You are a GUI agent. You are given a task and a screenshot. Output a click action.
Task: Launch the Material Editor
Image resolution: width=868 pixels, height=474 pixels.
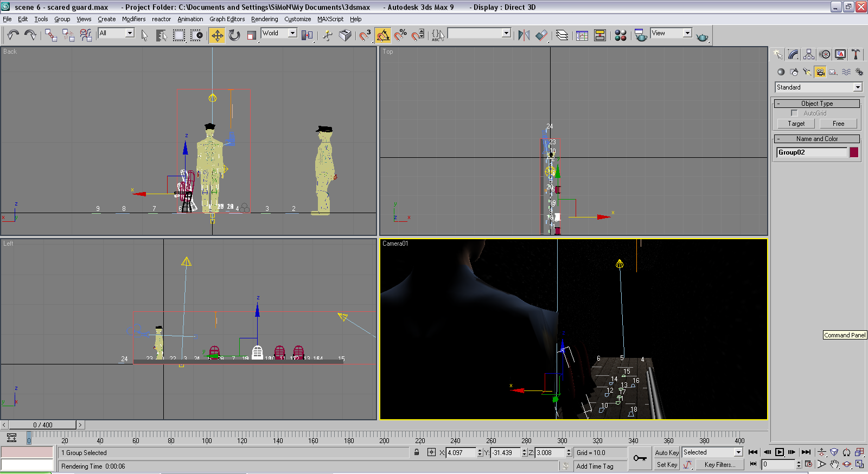621,35
